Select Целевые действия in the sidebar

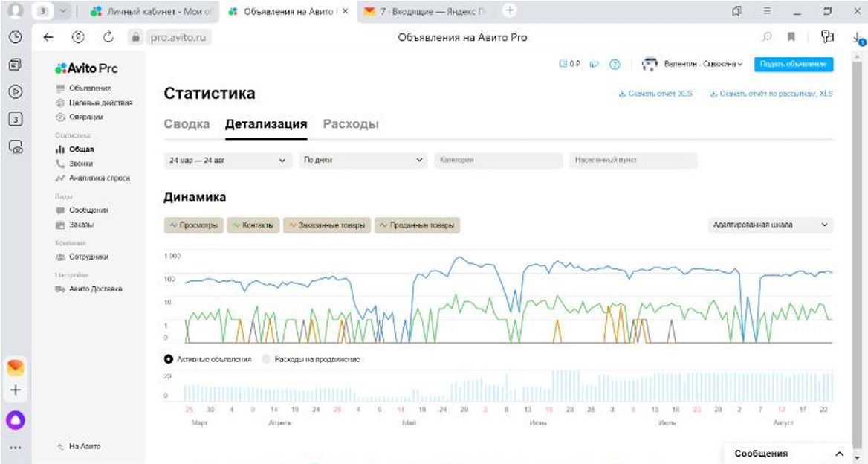(x=98, y=103)
